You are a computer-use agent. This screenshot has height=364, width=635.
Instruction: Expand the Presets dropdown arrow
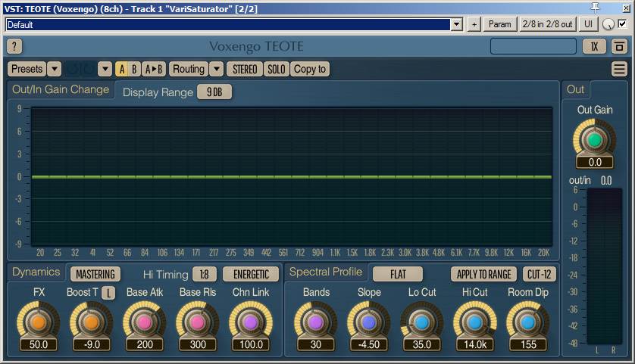tap(55, 69)
